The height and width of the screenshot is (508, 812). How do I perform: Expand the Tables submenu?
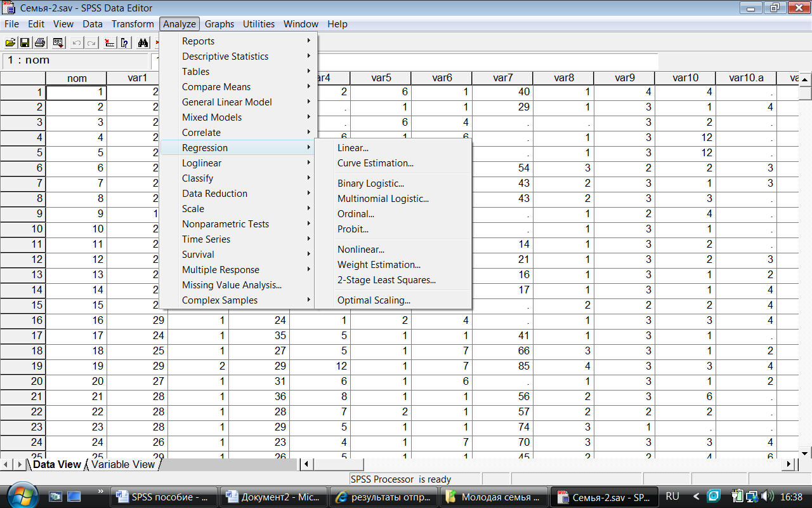click(238, 72)
